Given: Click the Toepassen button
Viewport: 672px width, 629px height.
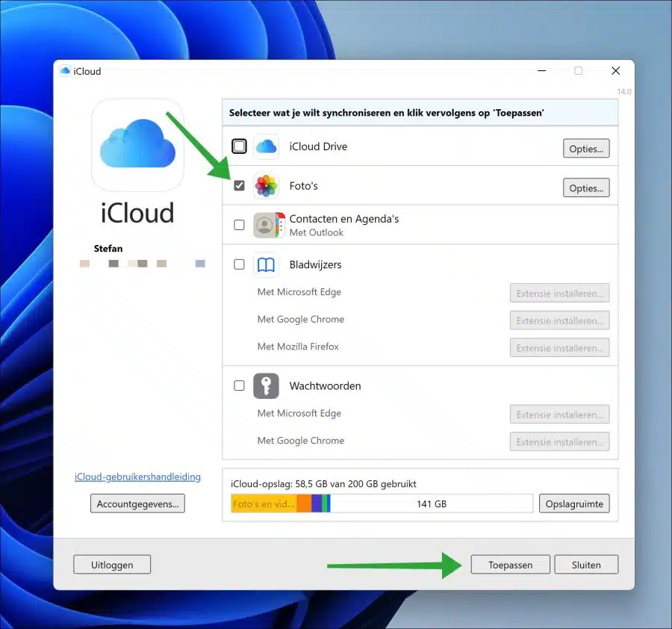Looking at the screenshot, I should tap(510, 564).
